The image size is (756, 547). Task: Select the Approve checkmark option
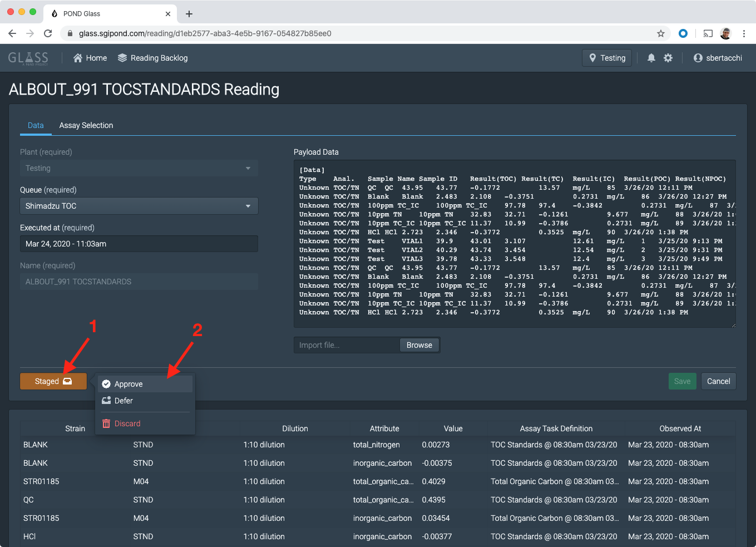click(106, 384)
